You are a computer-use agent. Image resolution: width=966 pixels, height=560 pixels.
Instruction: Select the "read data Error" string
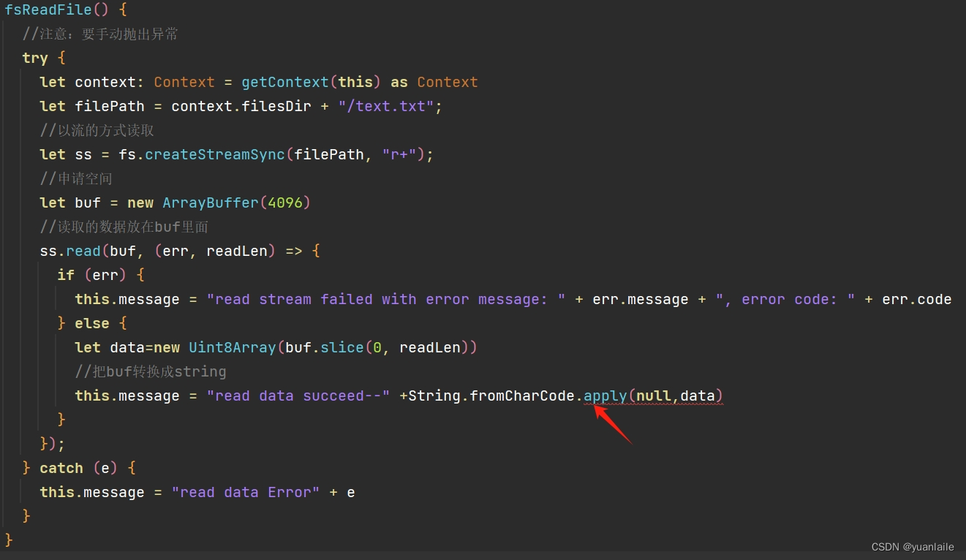pyautogui.click(x=245, y=492)
